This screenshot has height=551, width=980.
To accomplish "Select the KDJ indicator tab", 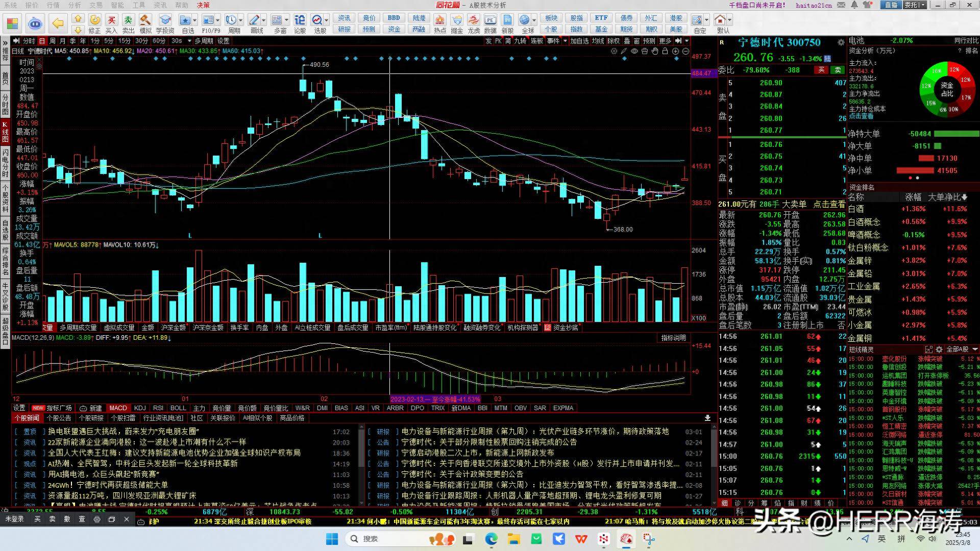I will [x=140, y=408].
